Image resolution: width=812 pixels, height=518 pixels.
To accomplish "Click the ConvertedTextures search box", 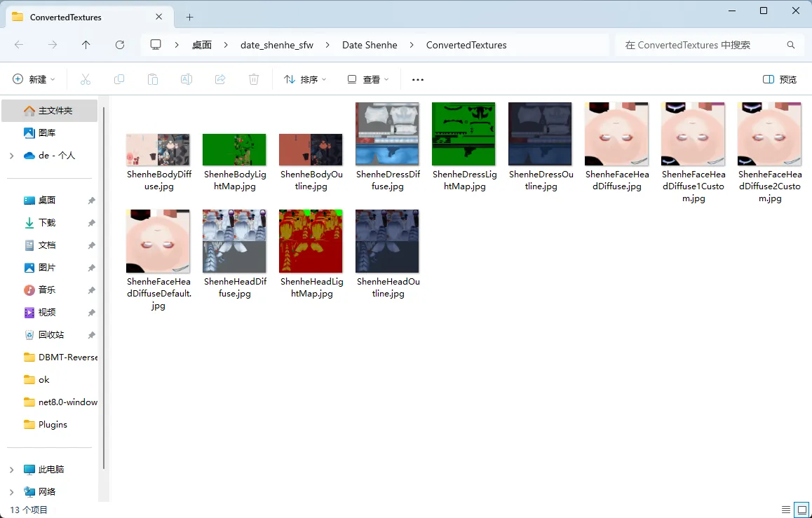I will (x=710, y=45).
